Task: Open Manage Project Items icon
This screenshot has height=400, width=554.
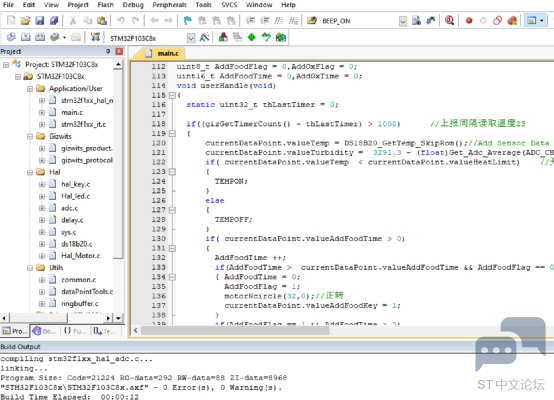Action: 223,37
